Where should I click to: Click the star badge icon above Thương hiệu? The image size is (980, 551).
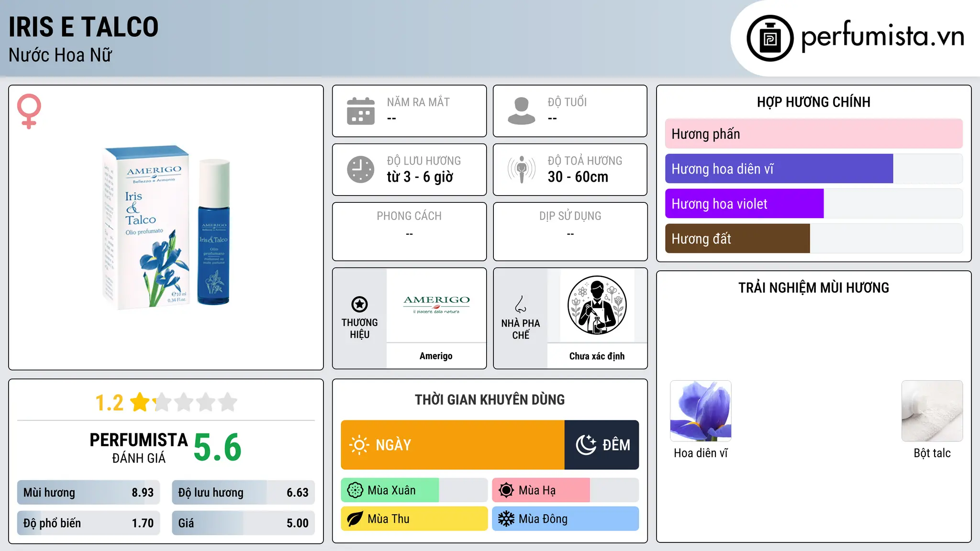[x=359, y=304]
